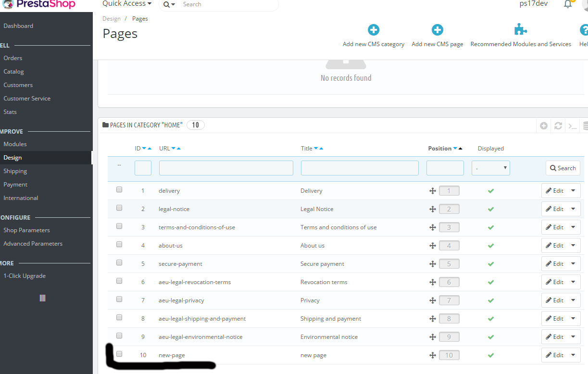Screen dimensions: 588x374
Task: Click the Add new CMS category plus icon
Action: [x=374, y=30]
